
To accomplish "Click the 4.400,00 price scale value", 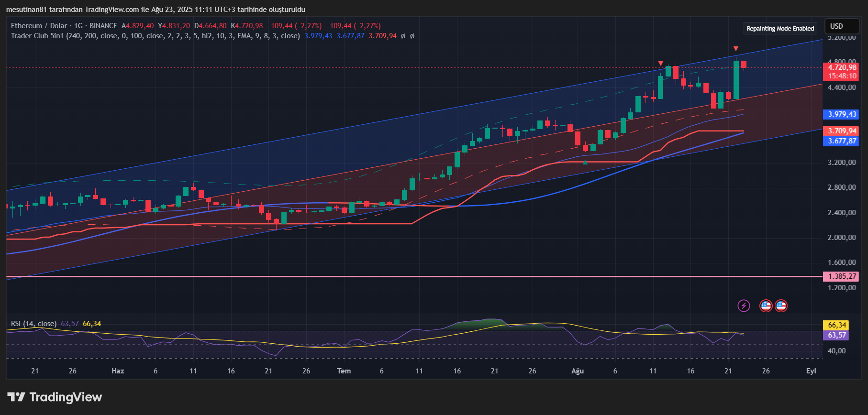I will pos(842,87).
